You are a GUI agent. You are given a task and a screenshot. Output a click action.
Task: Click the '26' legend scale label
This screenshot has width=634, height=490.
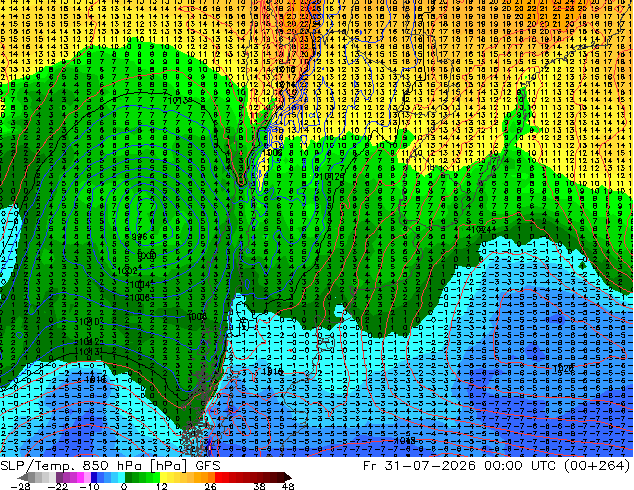pyautogui.click(x=210, y=486)
